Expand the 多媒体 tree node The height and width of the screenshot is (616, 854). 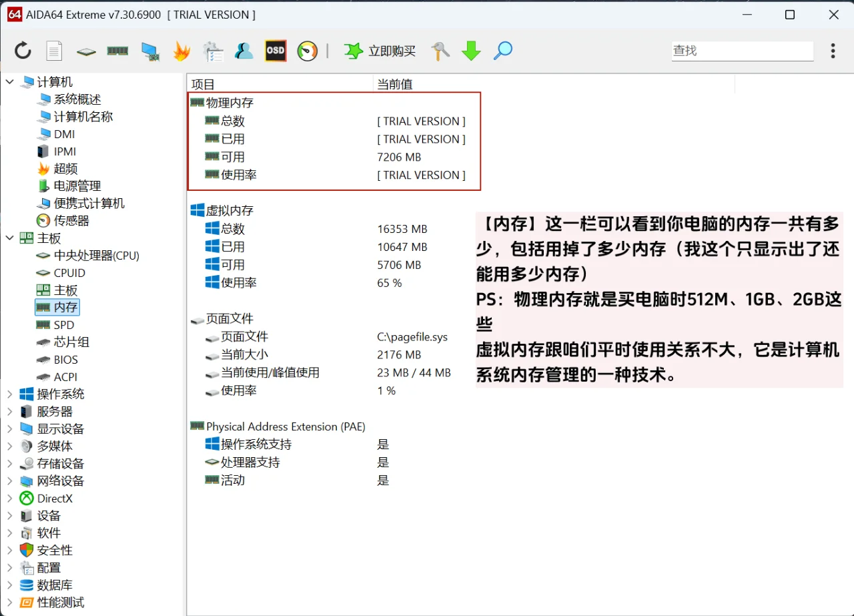point(10,446)
